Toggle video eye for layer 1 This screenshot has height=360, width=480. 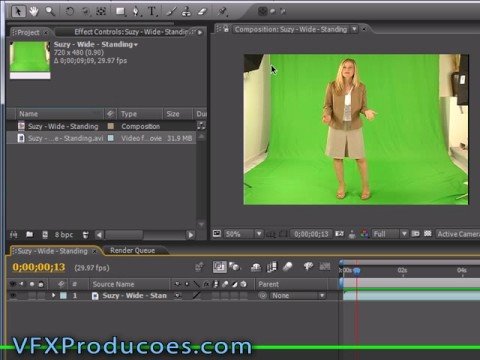(x=13, y=296)
